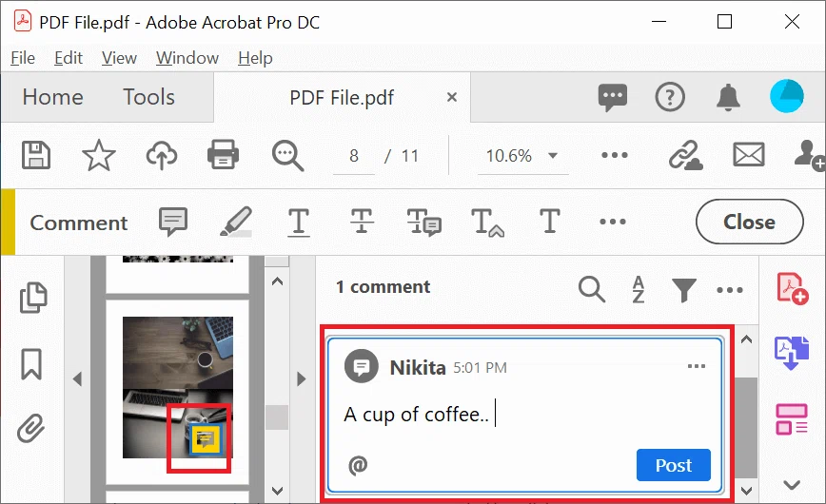Click the page number field showing 8
The width and height of the screenshot is (826, 504).
tap(353, 156)
